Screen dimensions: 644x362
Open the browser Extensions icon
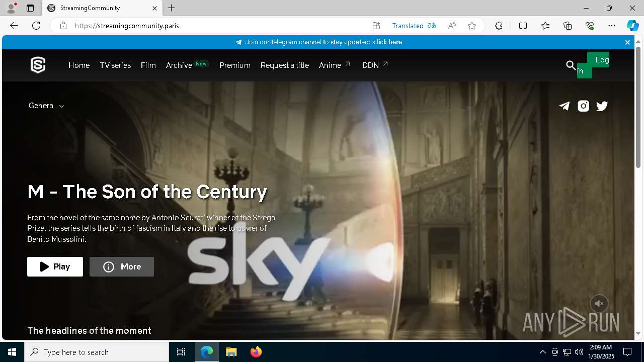coord(499,26)
